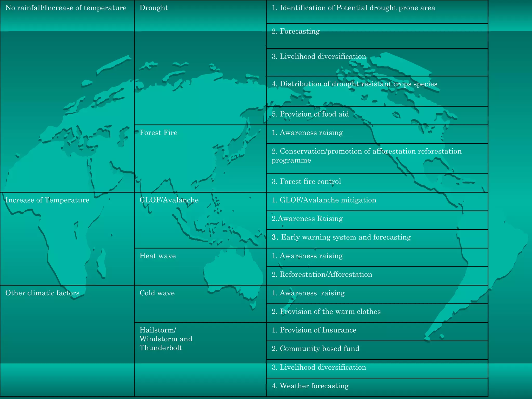Image resolution: width=532 pixels, height=399 pixels.
Task: Click the 'Forest fire control' row
Action: click(x=306, y=182)
